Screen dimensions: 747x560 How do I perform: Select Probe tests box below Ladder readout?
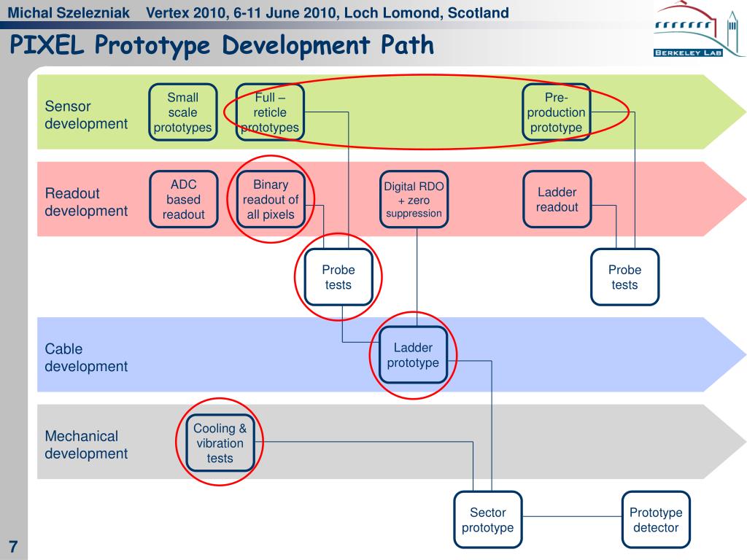pos(625,277)
